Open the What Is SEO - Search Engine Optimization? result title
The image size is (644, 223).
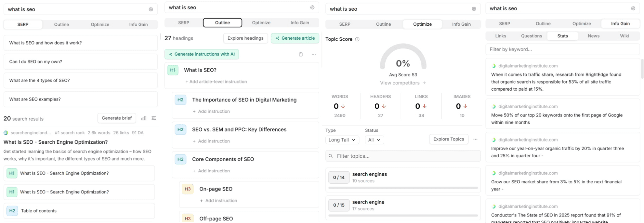[56, 142]
